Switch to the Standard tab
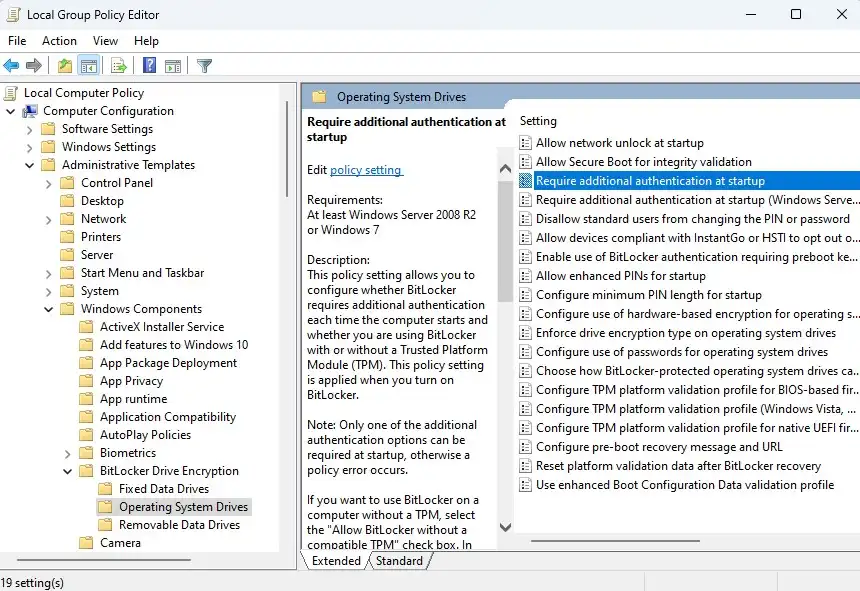 click(399, 561)
